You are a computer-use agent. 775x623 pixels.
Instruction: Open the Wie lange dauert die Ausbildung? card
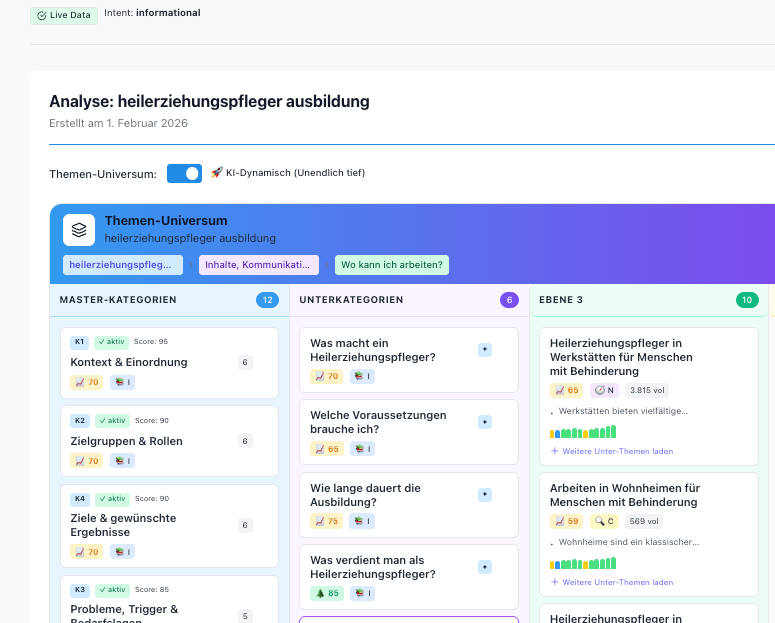point(409,505)
